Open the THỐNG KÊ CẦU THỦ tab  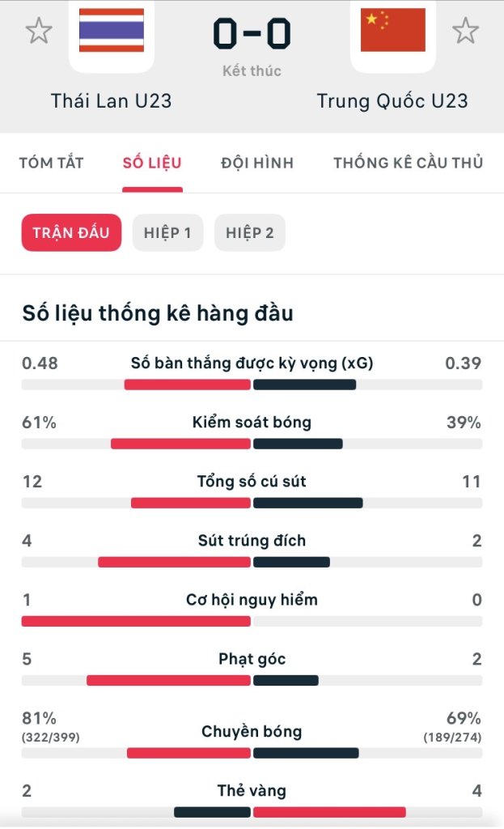point(408,163)
